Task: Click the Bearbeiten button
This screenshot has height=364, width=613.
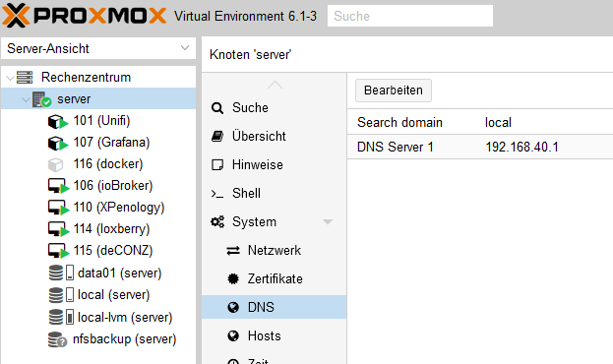Action: [394, 91]
